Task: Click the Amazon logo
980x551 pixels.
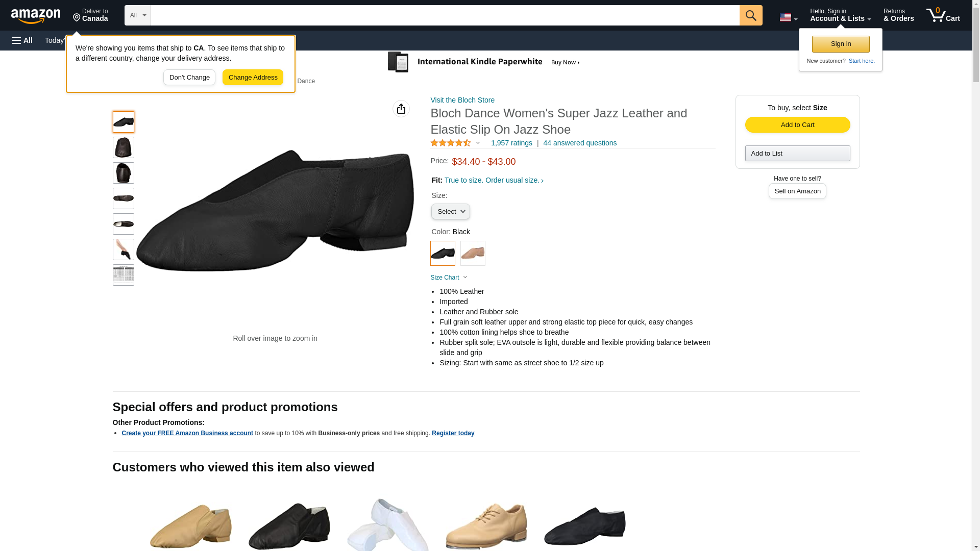Action: point(36,16)
